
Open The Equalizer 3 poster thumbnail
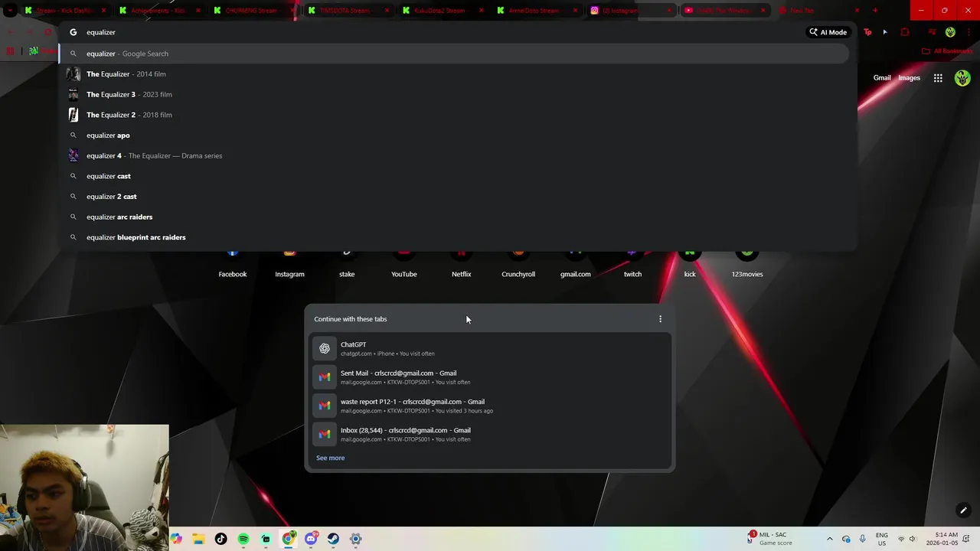[73, 94]
